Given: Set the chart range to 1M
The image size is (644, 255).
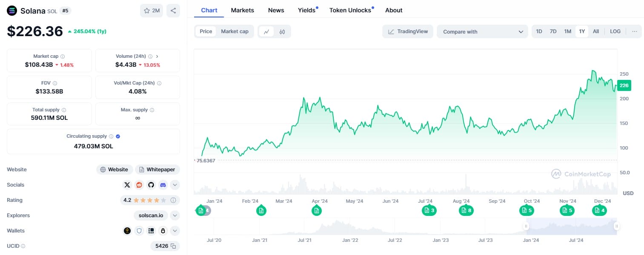Looking at the screenshot, I should 568,31.
